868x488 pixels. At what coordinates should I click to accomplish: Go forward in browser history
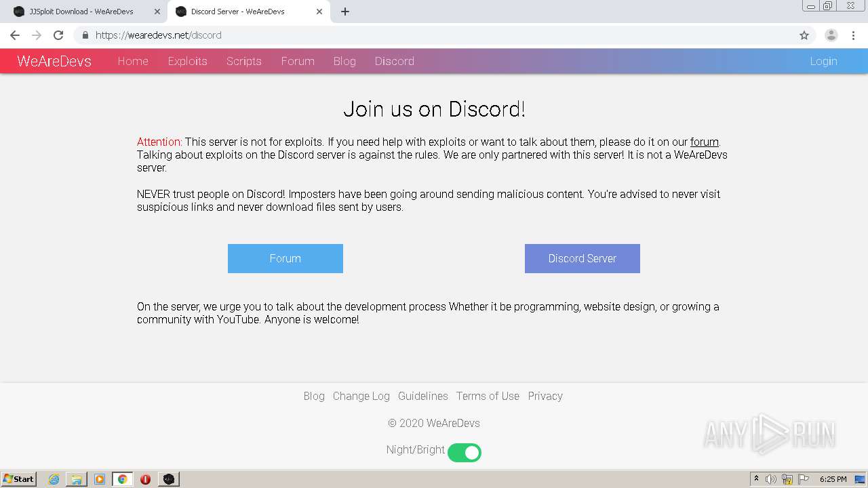tap(37, 35)
